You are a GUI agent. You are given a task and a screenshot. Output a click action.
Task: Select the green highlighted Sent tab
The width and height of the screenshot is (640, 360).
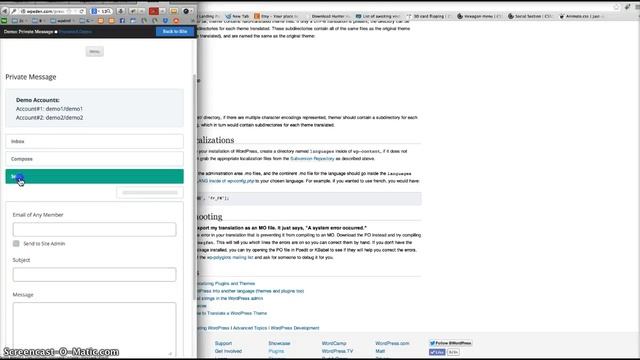coord(94,176)
